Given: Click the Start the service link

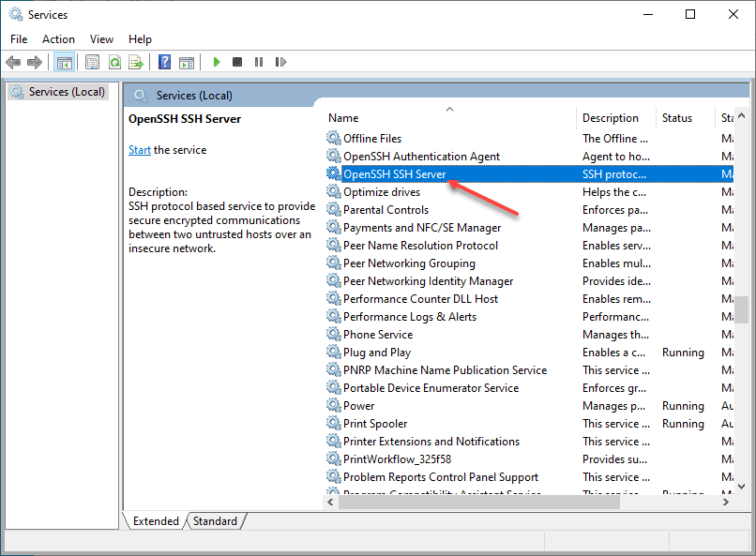Looking at the screenshot, I should (140, 150).
